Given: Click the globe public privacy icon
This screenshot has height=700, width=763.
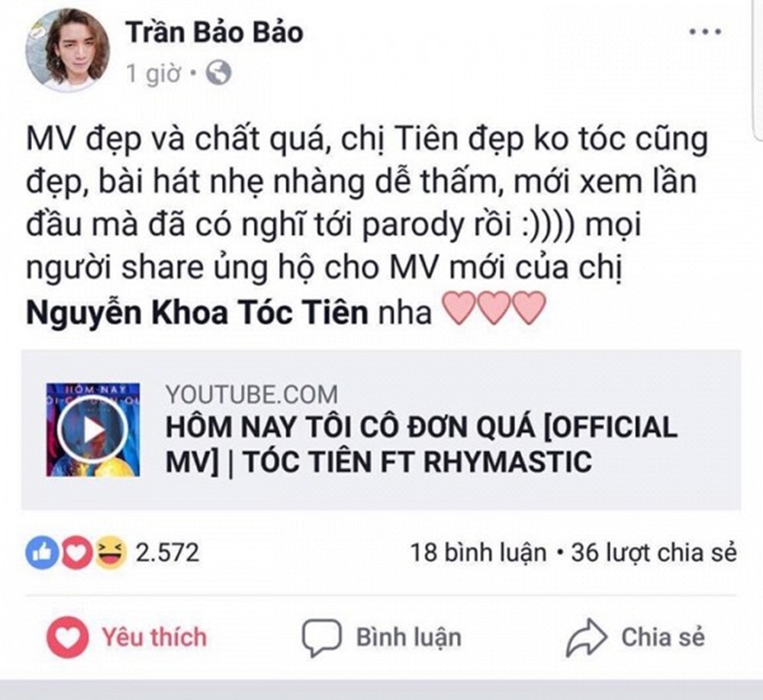Looking at the screenshot, I should click(x=219, y=74).
